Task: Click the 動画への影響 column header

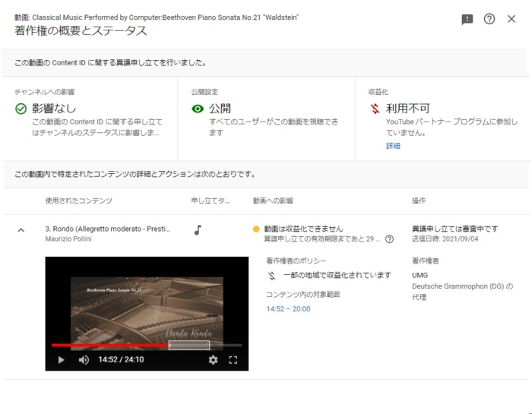Action: 273,201
